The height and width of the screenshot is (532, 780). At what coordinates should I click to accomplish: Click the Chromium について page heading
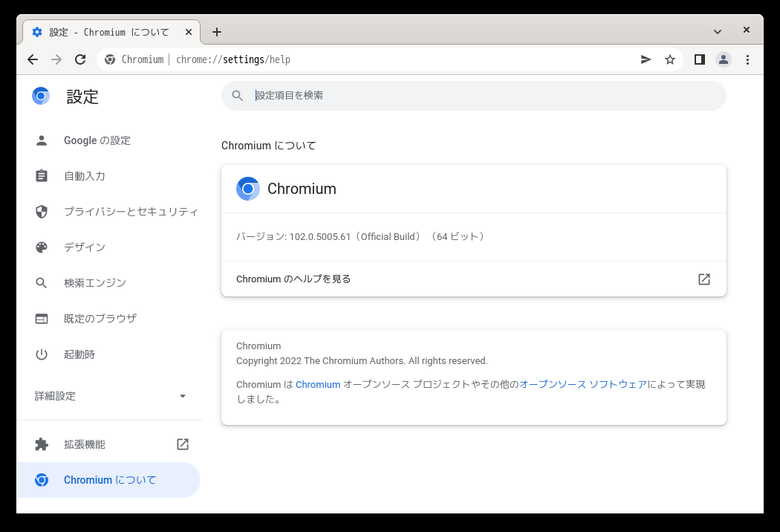click(x=269, y=146)
